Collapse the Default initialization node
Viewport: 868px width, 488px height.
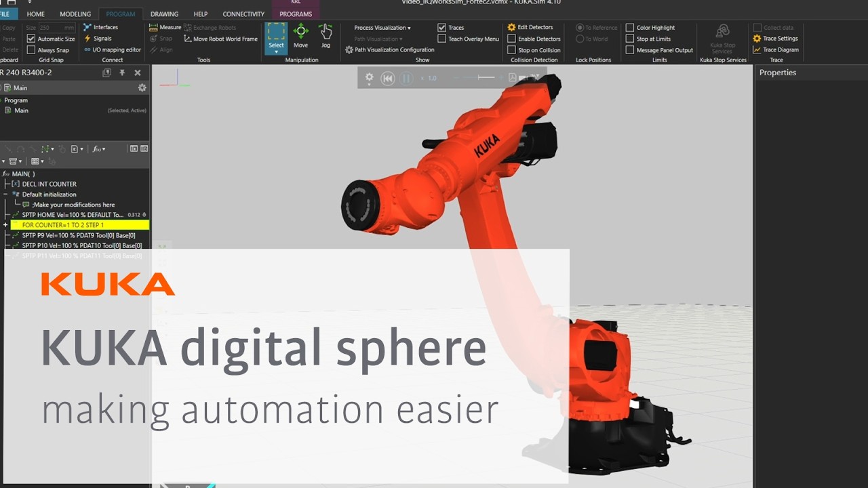pyautogui.click(x=5, y=194)
